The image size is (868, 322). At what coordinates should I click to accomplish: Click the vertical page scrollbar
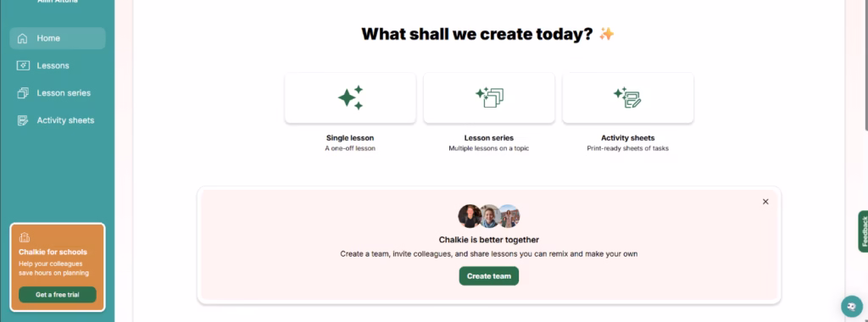(865, 66)
